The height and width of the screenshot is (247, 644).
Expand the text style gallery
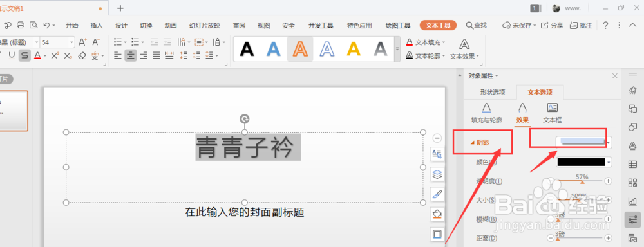(x=397, y=50)
